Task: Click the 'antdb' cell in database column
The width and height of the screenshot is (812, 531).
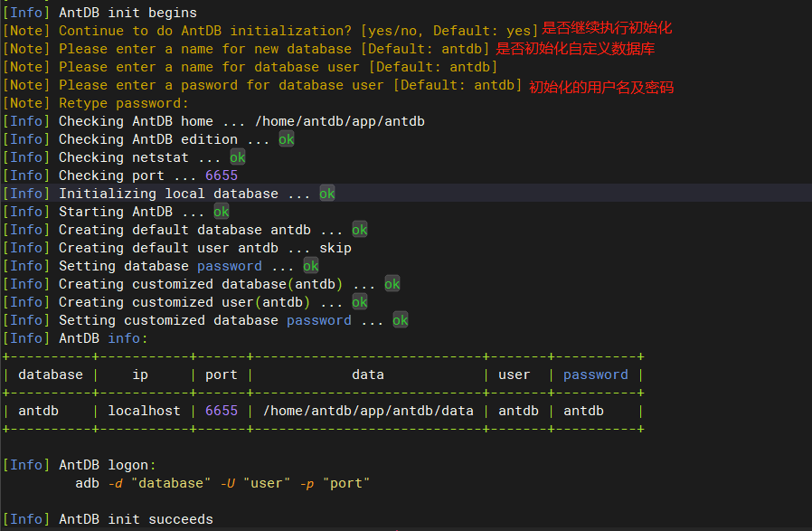Action: [x=38, y=411]
